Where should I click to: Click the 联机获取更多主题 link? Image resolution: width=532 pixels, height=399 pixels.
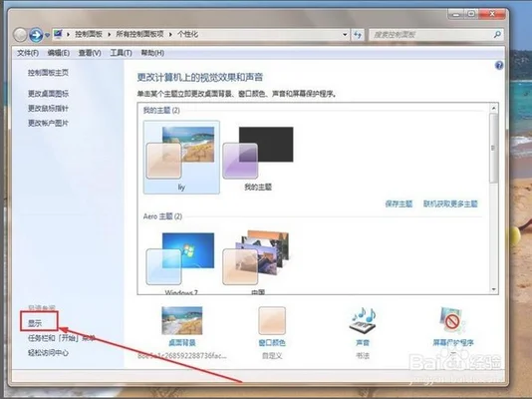coord(450,203)
